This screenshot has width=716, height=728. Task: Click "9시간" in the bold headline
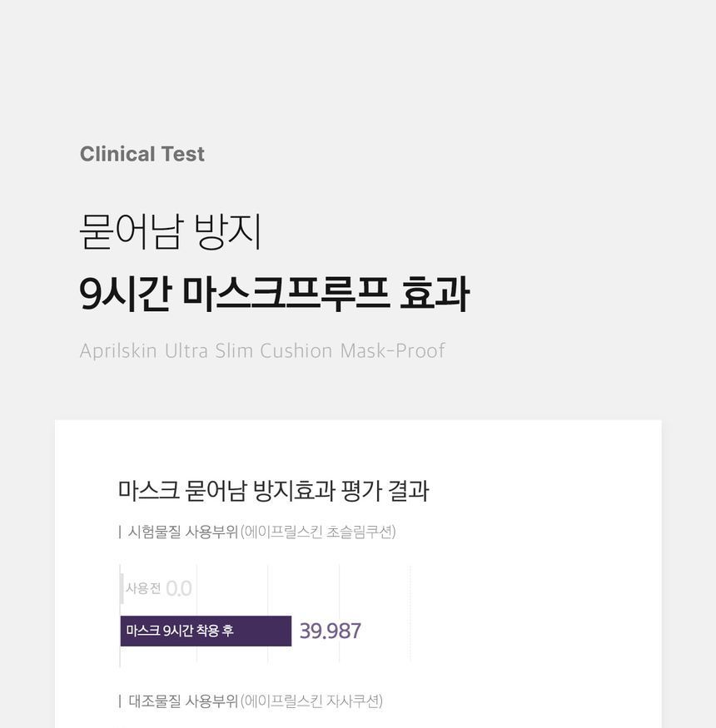coord(125,295)
